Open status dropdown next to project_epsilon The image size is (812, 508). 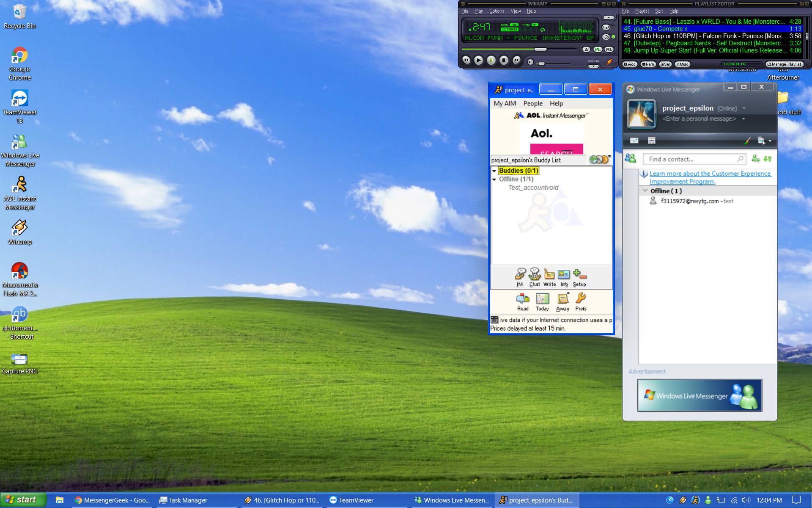(x=744, y=108)
